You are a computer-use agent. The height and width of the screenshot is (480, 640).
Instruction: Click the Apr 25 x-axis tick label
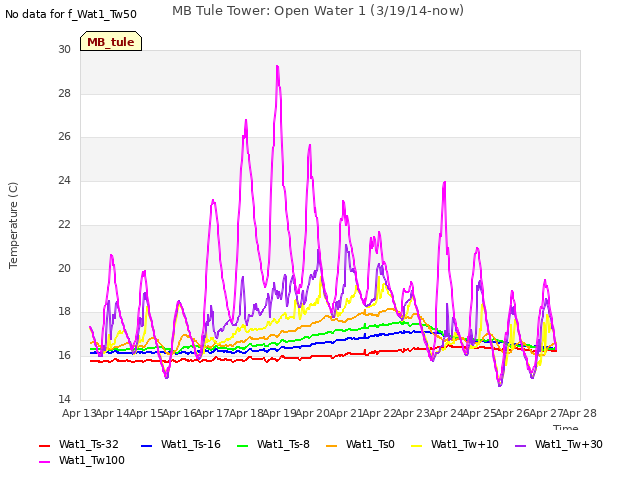(479, 413)
